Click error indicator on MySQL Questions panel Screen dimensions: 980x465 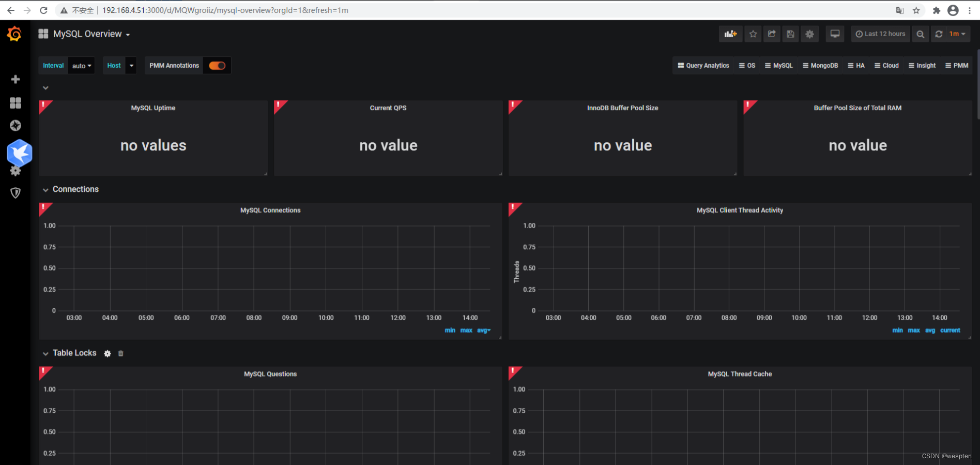[43, 371]
